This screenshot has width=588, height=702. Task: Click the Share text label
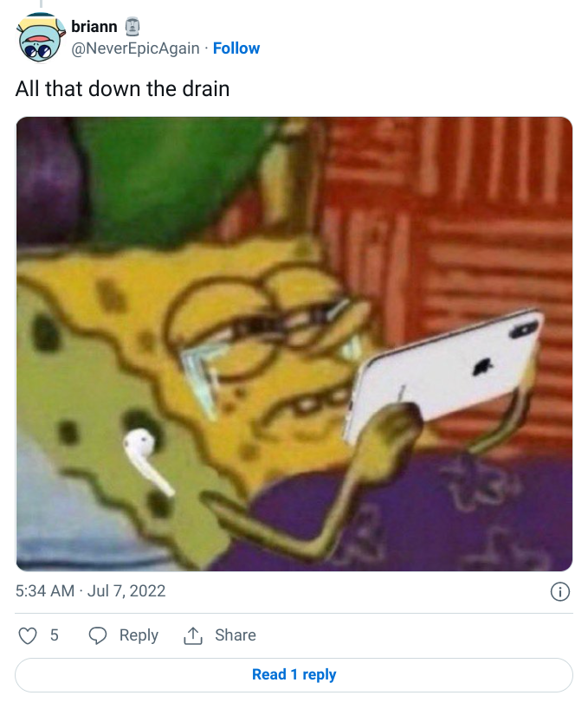click(x=235, y=634)
